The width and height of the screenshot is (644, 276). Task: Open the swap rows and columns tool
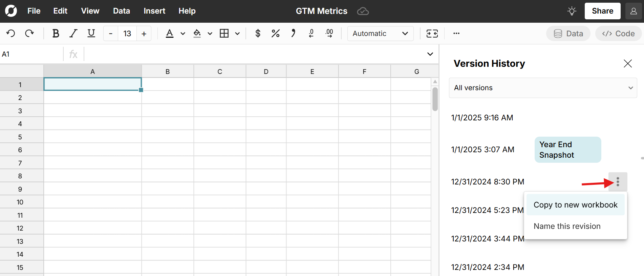click(x=432, y=33)
